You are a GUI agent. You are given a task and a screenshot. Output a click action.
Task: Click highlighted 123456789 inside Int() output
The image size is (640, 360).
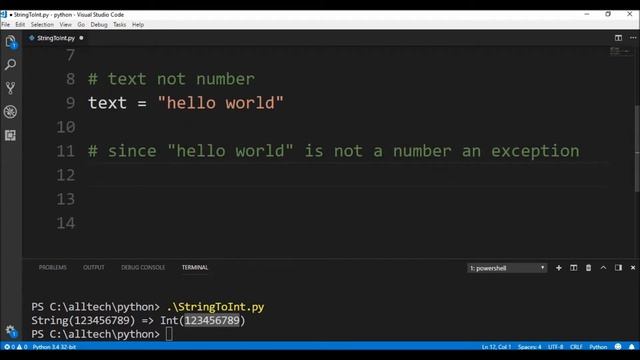pyautogui.click(x=212, y=320)
